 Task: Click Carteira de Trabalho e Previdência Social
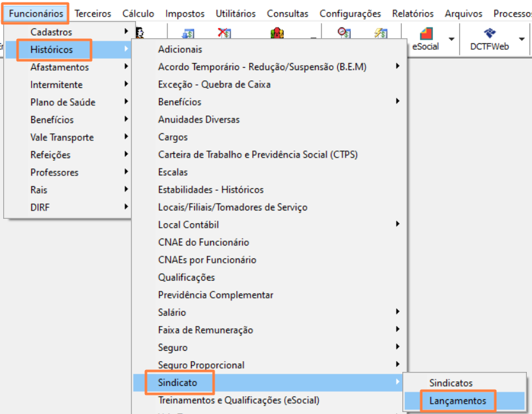click(257, 154)
